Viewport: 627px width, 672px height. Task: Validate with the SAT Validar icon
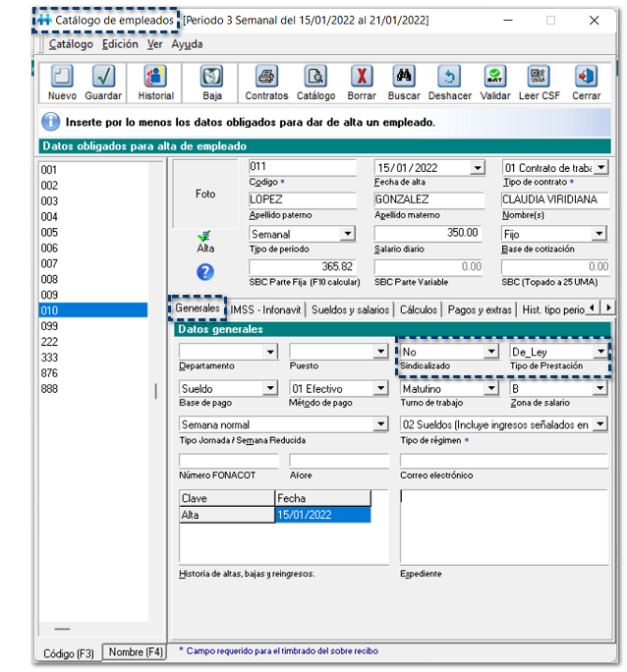pyautogui.click(x=495, y=77)
